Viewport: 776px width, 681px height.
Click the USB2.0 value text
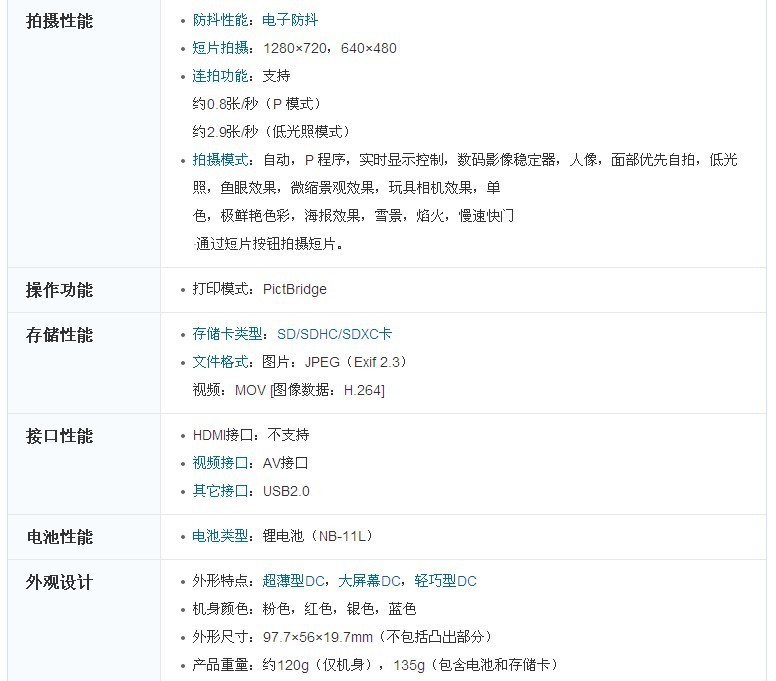(286, 491)
